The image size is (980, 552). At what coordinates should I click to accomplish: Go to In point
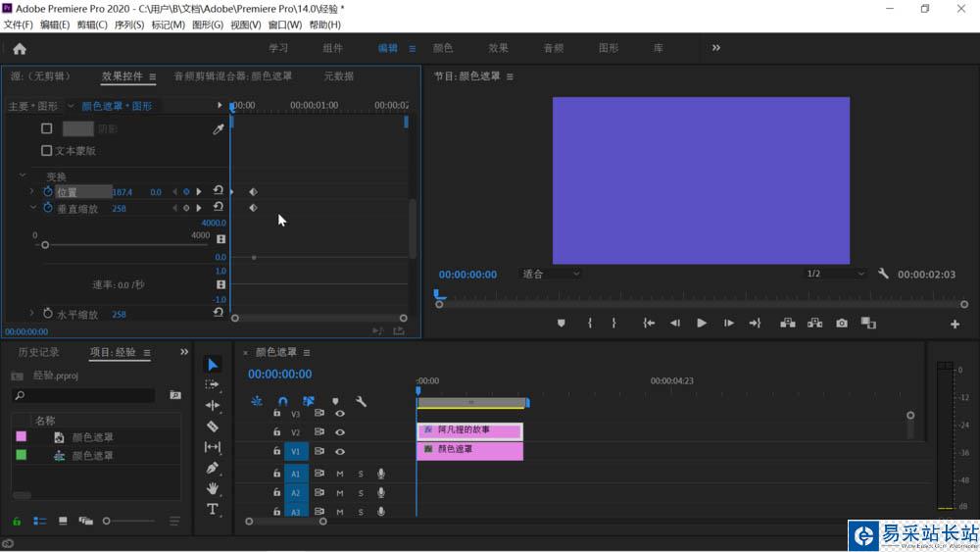tap(649, 324)
